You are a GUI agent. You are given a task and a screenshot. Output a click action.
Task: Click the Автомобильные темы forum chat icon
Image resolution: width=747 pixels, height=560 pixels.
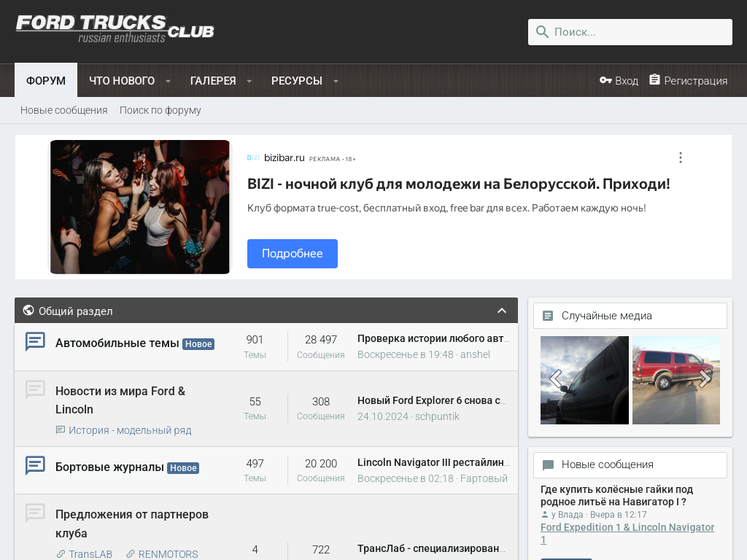pyautogui.click(x=35, y=341)
